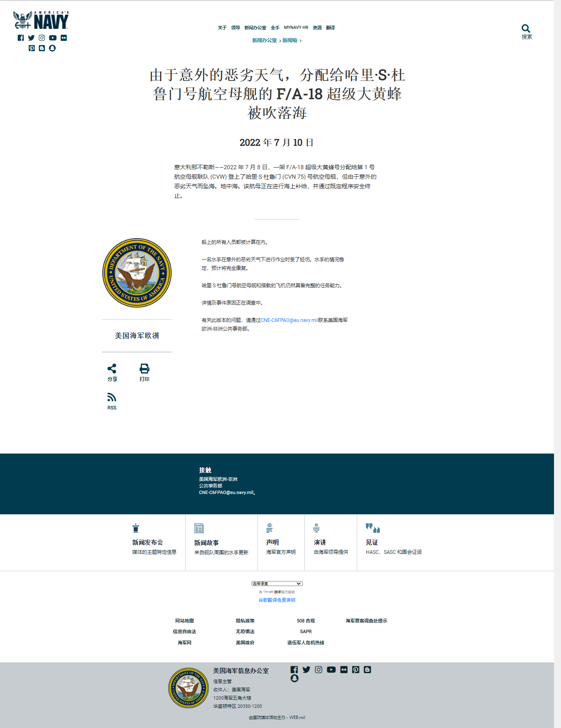Select 新闻办公室 in the top navigation menu
The image size is (561, 728).
click(x=255, y=28)
